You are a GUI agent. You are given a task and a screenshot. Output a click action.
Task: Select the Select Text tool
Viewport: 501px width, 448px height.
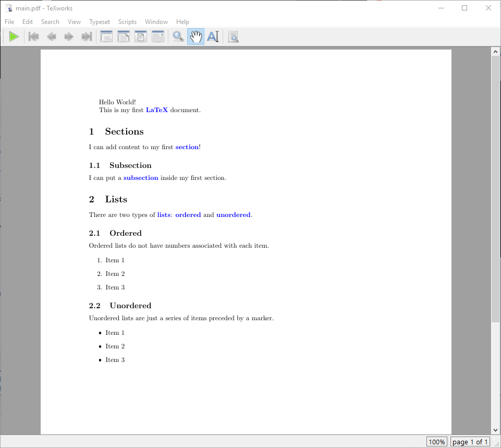pos(213,37)
